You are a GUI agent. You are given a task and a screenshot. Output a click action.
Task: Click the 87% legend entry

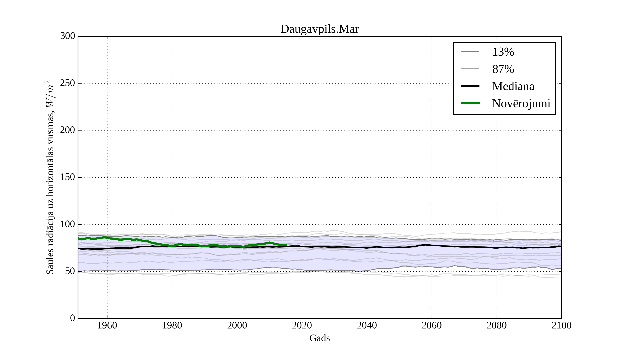(x=503, y=69)
